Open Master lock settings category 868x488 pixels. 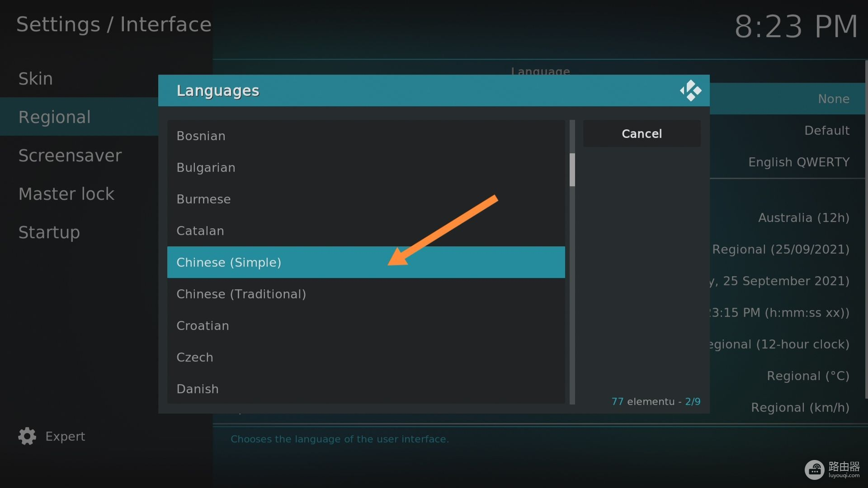pyautogui.click(x=66, y=194)
